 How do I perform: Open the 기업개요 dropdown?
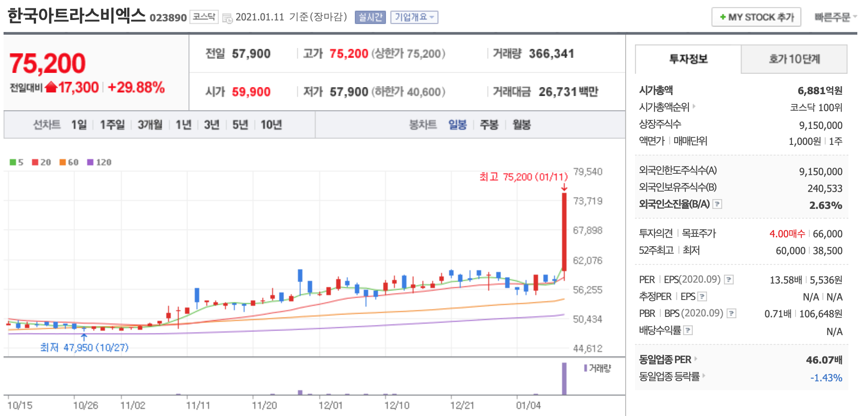pos(414,17)
